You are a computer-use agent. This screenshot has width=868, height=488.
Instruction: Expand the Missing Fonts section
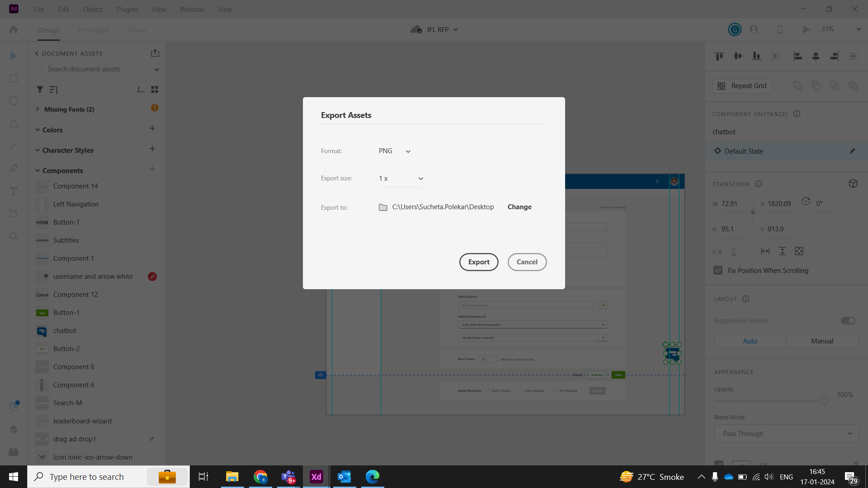pyautogui.click(x=38, y=109)
